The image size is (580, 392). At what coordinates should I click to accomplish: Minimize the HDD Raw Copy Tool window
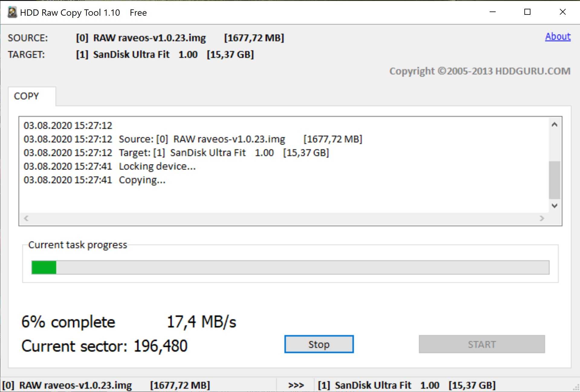pos(493,12)
